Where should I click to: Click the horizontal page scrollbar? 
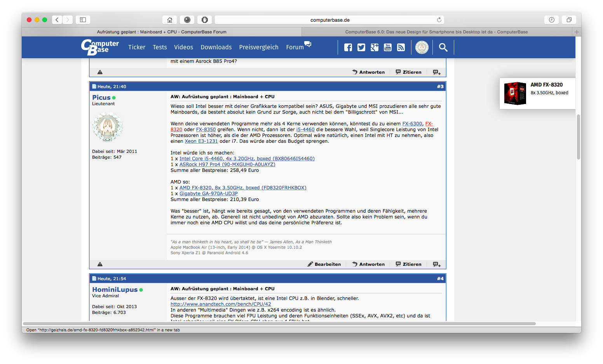279,323
